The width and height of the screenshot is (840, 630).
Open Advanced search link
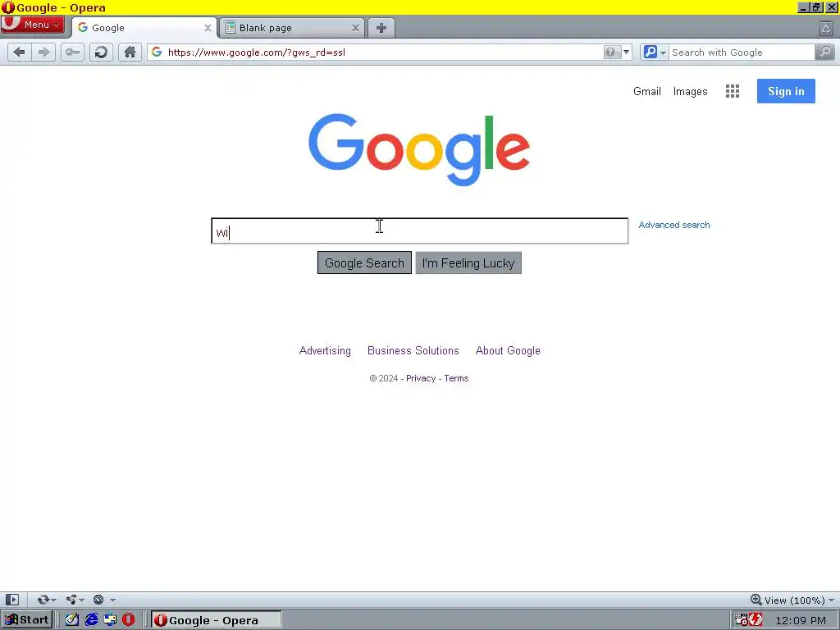click(674, 225)
